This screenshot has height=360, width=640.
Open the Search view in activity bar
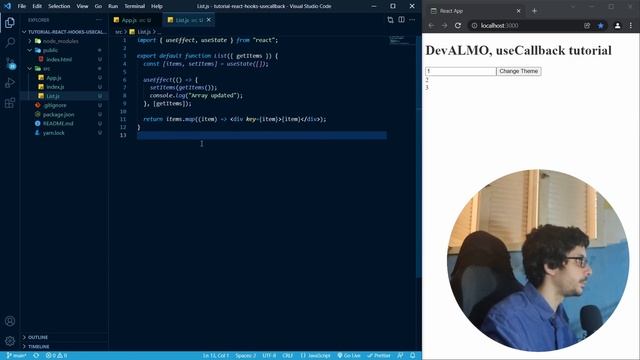coord(10,42)
